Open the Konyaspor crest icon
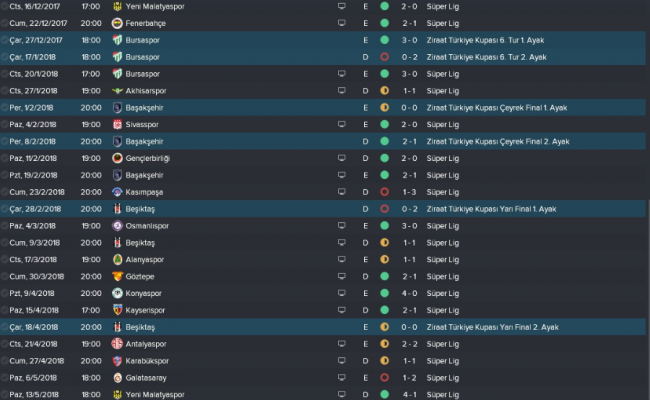650x400 pixels. (118, 293)
